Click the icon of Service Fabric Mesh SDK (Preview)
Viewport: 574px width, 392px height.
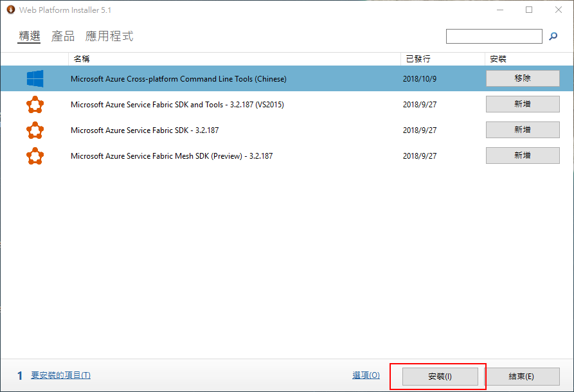35,156
